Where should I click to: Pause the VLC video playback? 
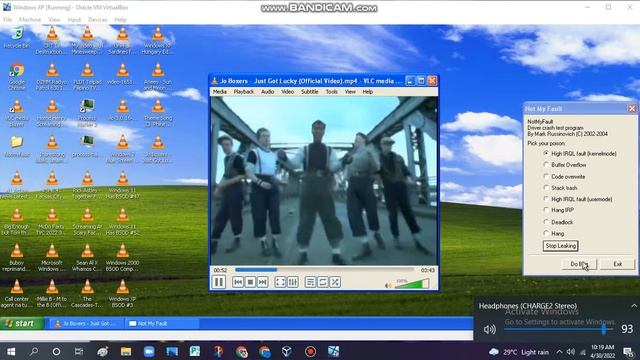[219, 282]
